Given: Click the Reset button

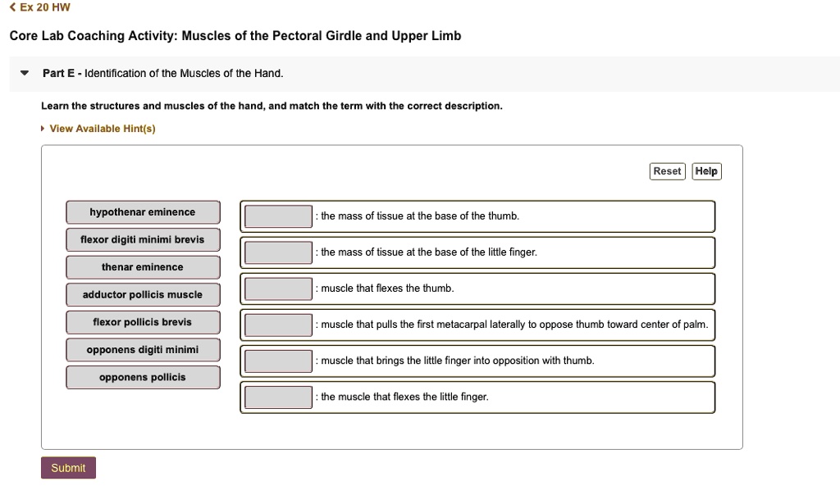Looking at the screenshot, I should [x=667, y=170].
